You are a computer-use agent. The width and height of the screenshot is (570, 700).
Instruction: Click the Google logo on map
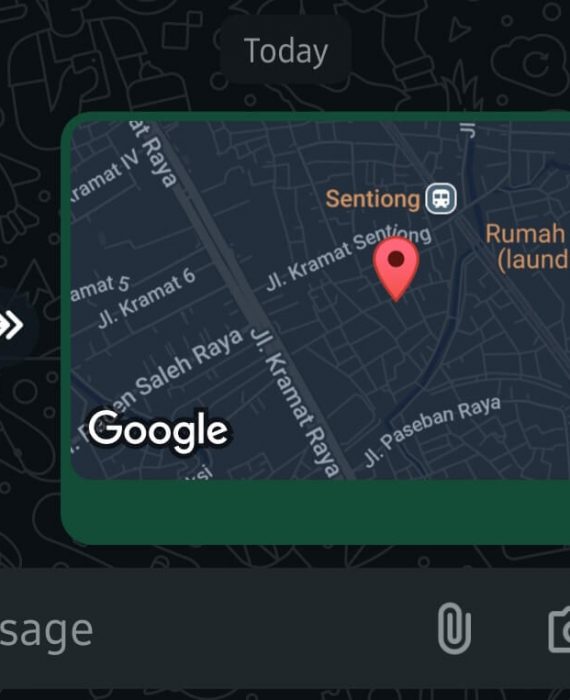point(158,431)
